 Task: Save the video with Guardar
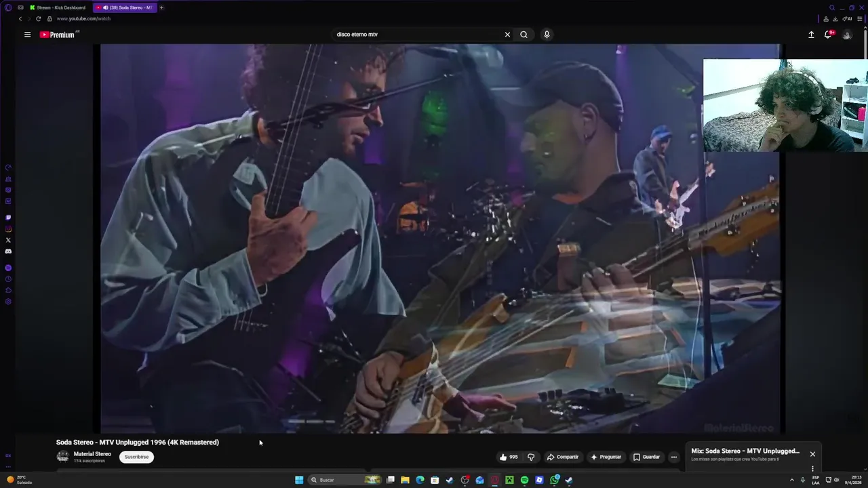tap(646, 457)
